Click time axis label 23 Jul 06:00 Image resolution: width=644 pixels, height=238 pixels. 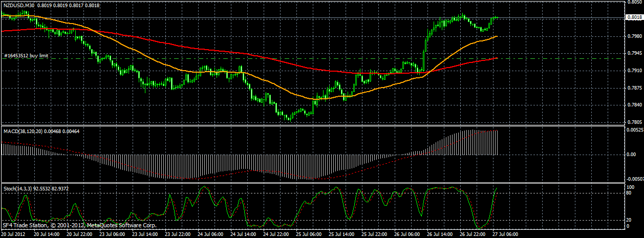click(x=112, y=234)
